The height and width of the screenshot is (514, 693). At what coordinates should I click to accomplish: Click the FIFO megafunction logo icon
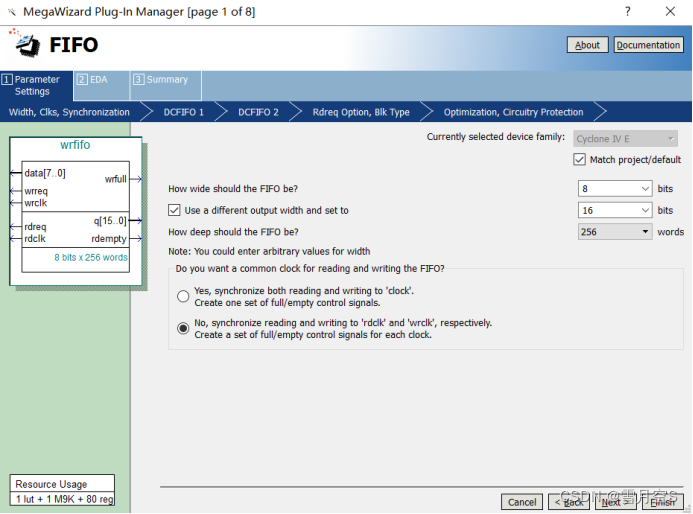[x=25, y=43]
